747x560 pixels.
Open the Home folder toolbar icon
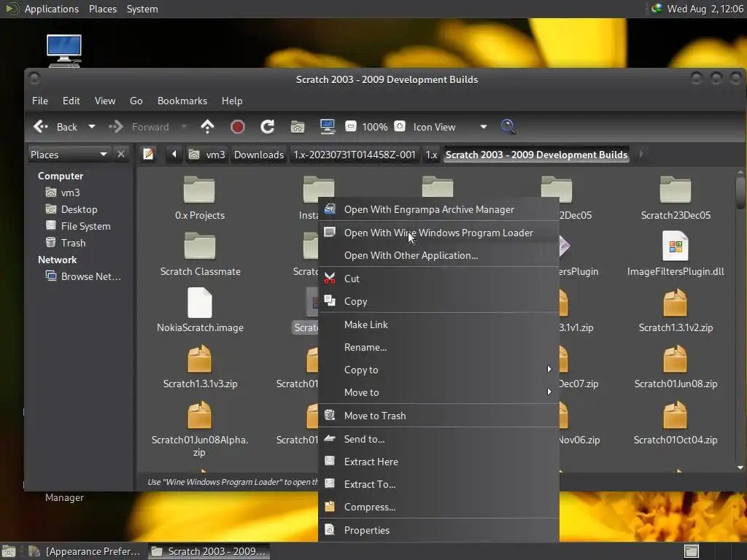[x=298, y=127]
